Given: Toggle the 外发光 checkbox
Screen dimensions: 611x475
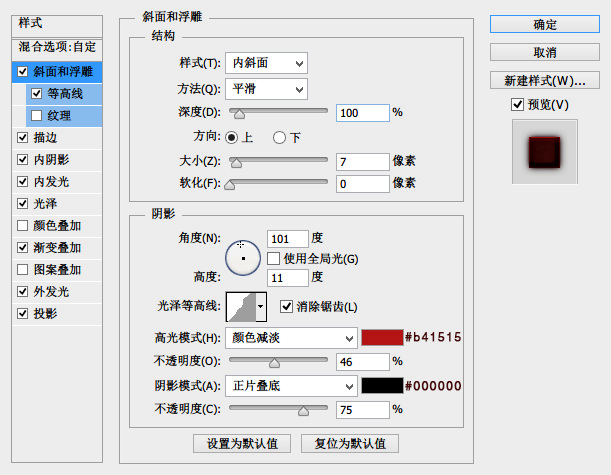Looking at the screenshot, I should (23, 291).
